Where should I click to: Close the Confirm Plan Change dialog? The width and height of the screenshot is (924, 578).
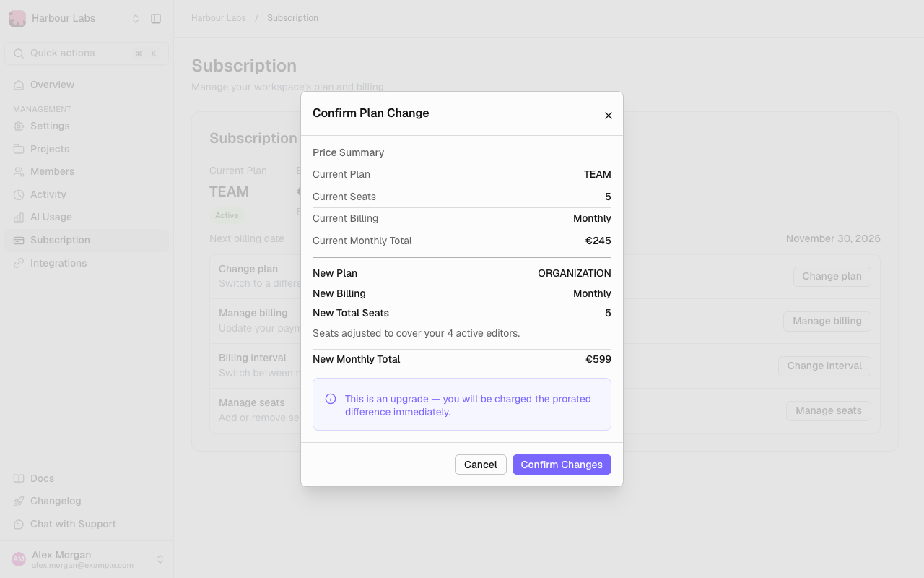coord(609,116)
